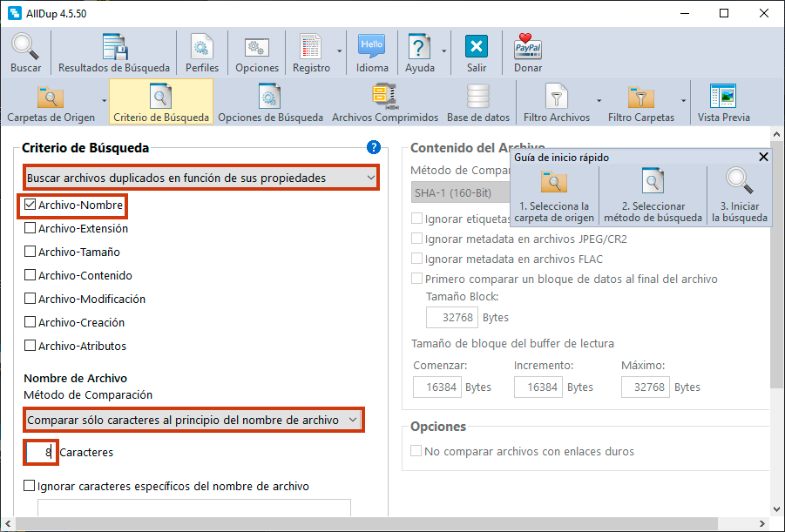Enable the Archivo-Modificación checkbox
785x532 pixels.
click(30, 299)
